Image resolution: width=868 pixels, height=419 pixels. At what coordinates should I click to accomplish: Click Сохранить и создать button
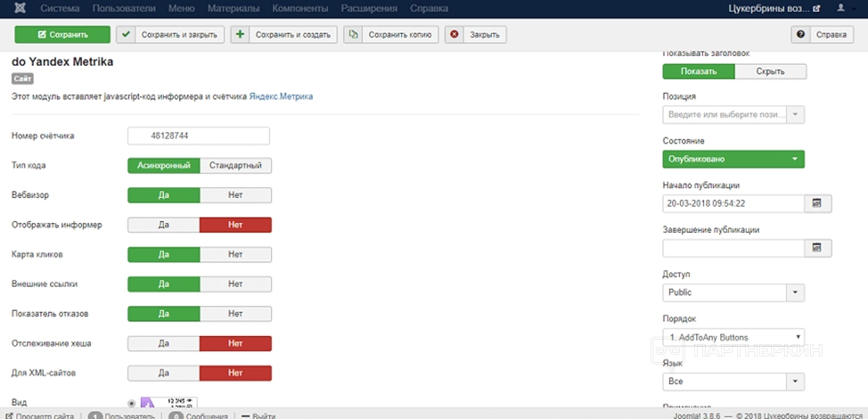[284, 34]
